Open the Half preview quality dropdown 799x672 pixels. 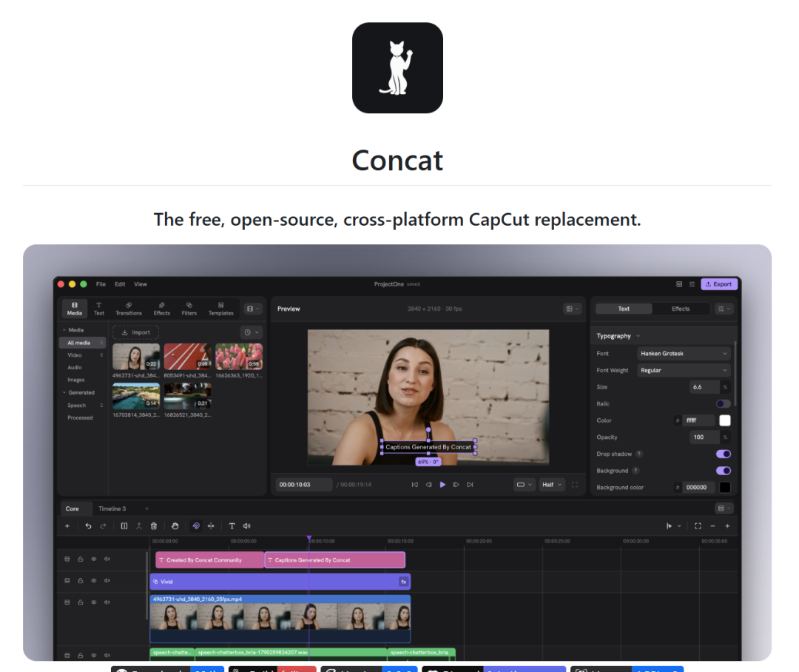551,484
